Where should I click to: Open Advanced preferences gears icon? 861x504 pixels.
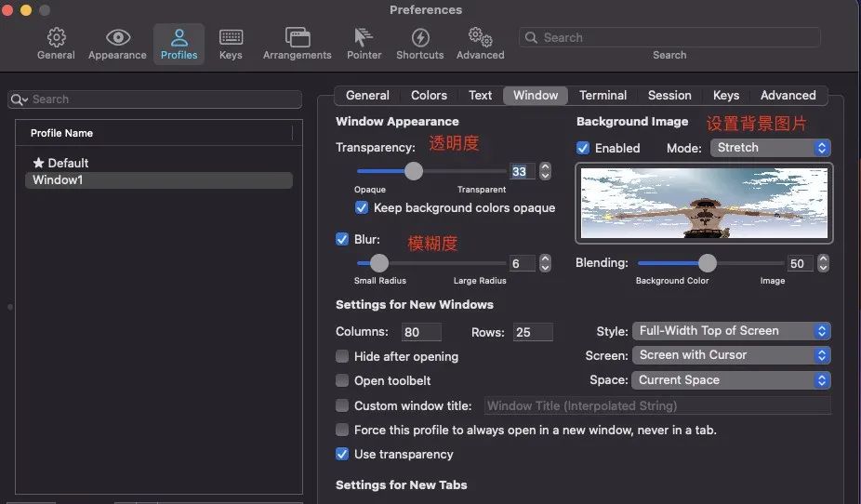(x=480, y=37)
